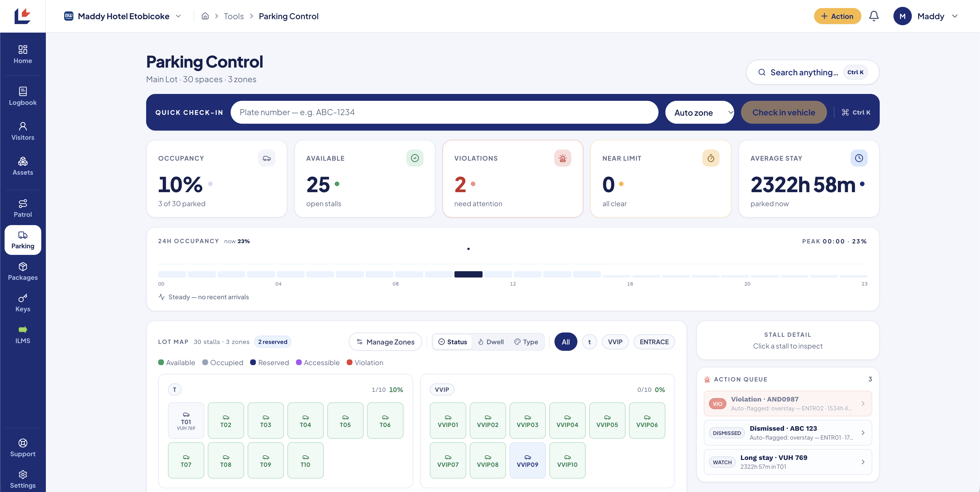Viewport: 980px width, 492px height.
Task: Click the highlighted 24h occupancy bar
Action: [x=468, y=274]
